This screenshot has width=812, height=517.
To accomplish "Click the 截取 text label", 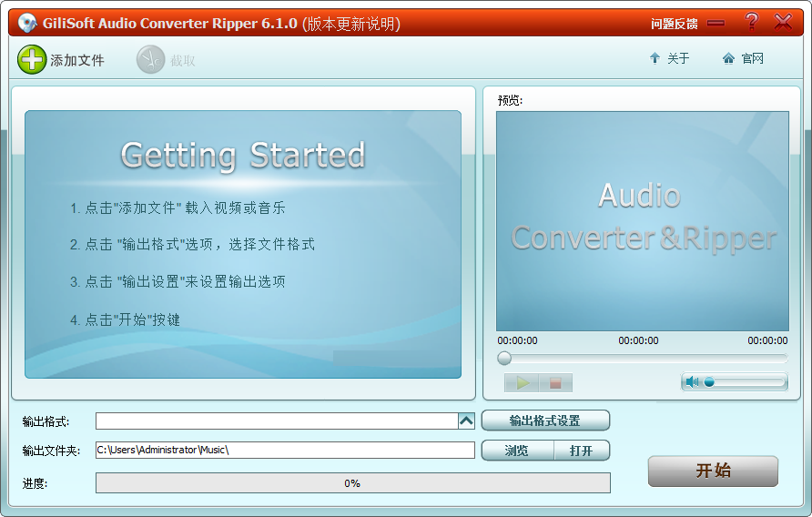I will [183, 61].
